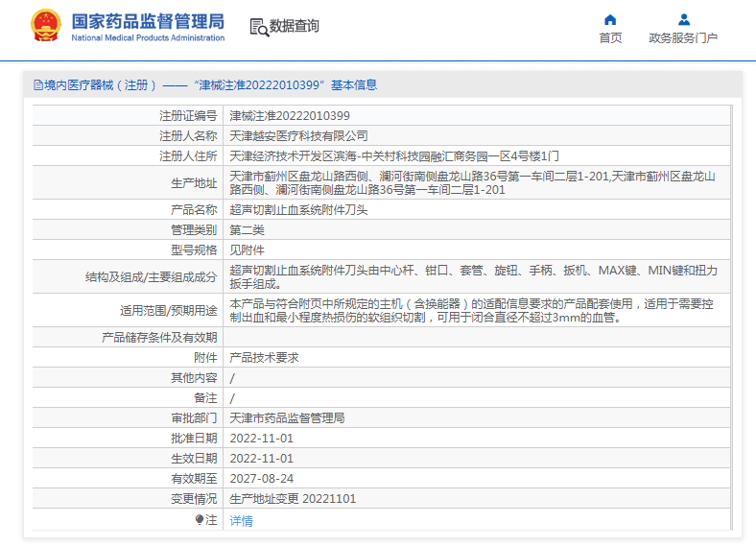Click the 产品储存条件及有效期 label
Image resolution: width=756 pixels, height=547 pixels.
pos(159,337)
